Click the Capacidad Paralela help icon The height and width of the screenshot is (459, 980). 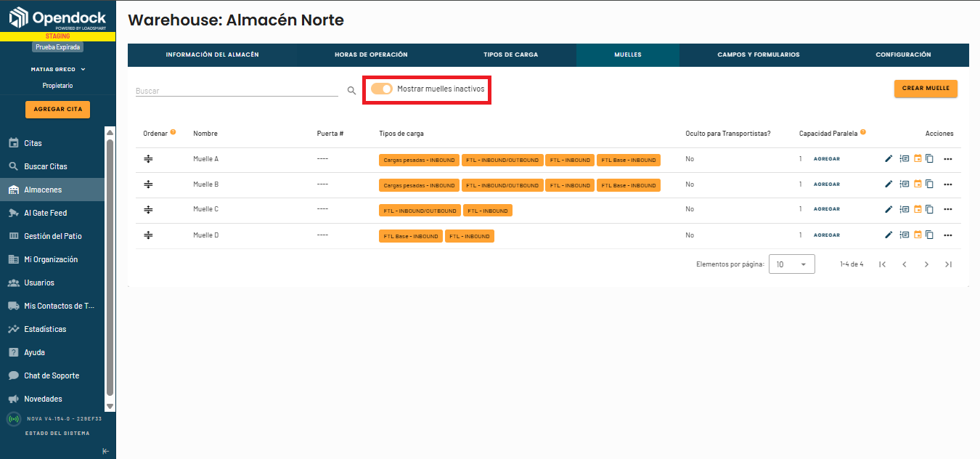coord(863,133)
